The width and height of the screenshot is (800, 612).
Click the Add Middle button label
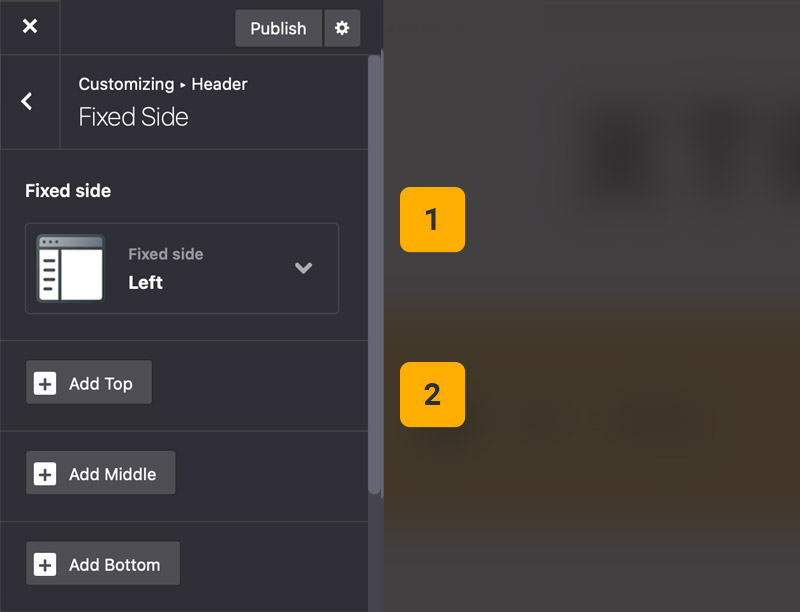coord(112,474)
